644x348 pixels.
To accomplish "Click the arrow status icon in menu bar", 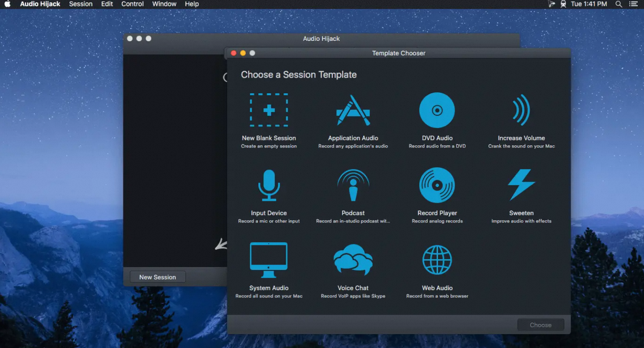I will (551, 4).
